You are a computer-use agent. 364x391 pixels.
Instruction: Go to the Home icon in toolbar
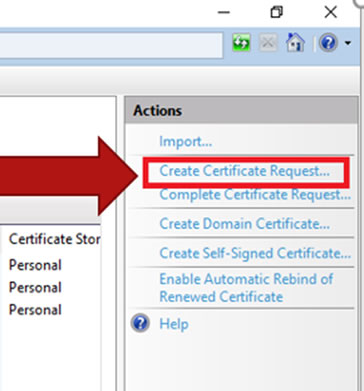[x=295, y=43]
